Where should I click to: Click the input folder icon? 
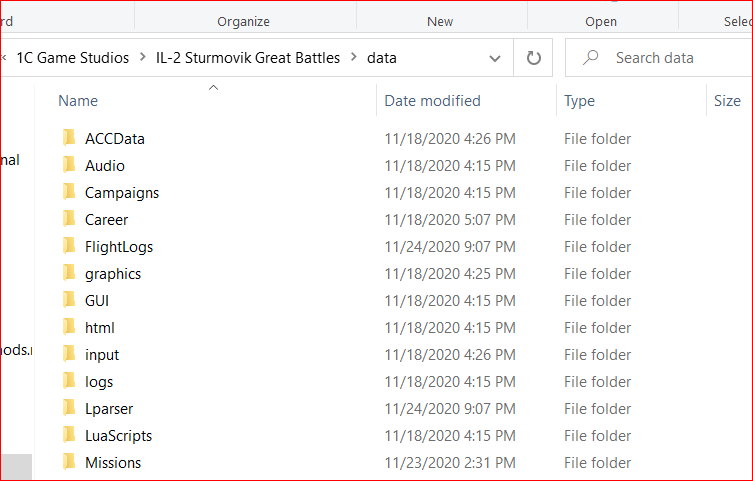pos(69,354)
